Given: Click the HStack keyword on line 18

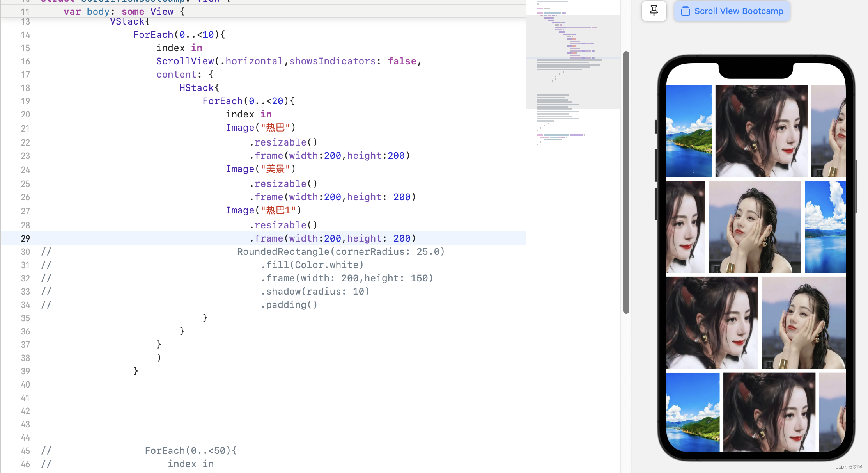Looking at the screenshot, I should tap(197, 88).
